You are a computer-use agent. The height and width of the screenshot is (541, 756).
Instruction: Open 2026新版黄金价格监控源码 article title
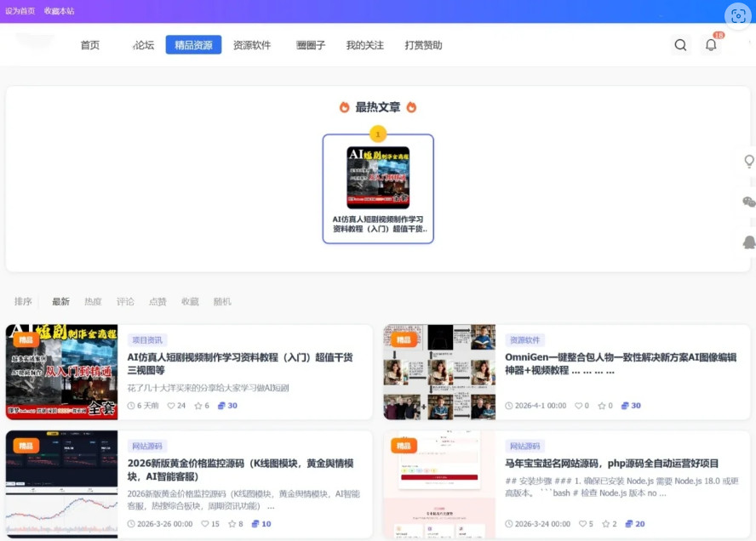tap(240, 470)
